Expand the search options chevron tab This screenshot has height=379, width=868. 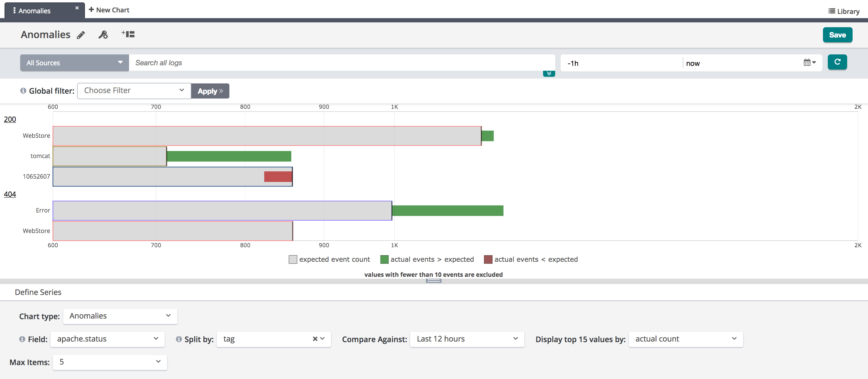tap(549, 73)
